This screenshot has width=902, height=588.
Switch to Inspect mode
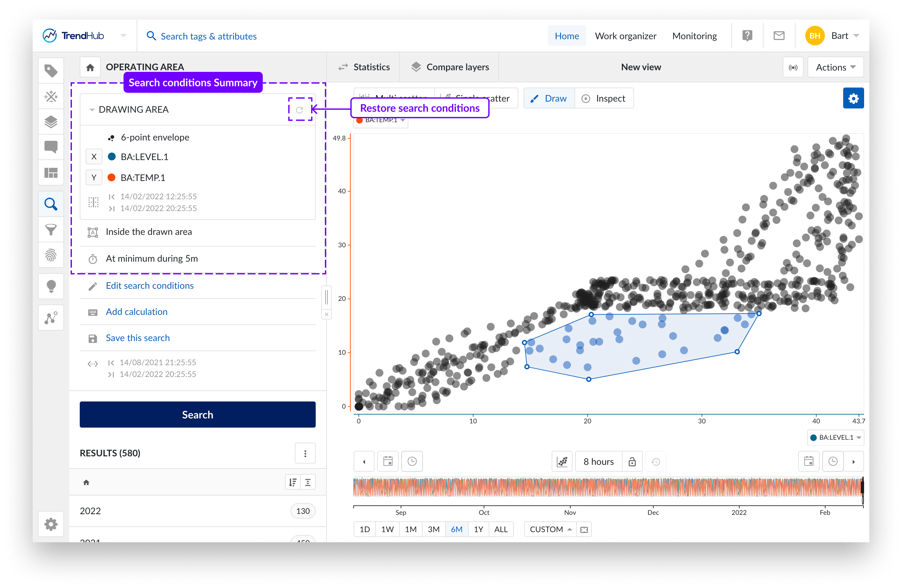(x=604, y=99)
